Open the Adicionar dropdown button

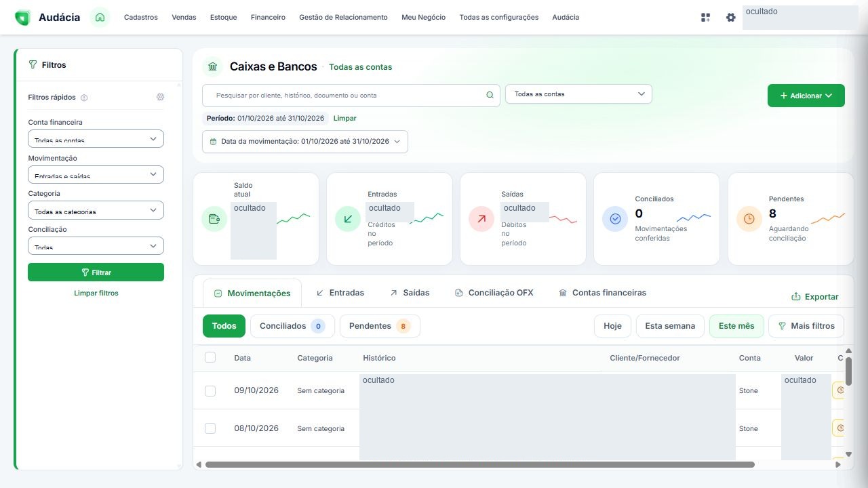click(x=806, y=96)
